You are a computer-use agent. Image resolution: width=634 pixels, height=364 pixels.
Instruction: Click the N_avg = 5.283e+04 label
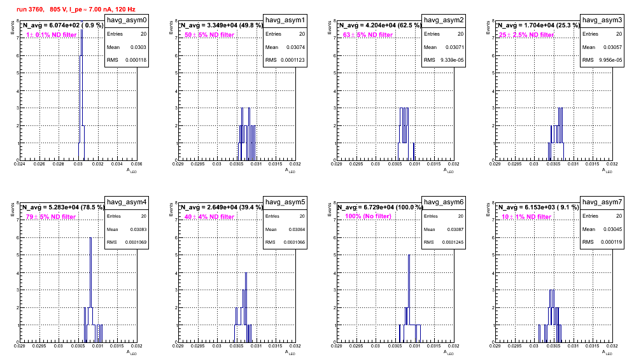point(62,207)
